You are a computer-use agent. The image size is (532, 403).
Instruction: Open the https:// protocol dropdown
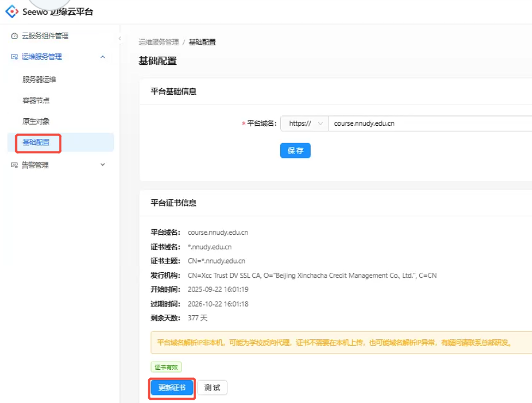tap(304, 124)
